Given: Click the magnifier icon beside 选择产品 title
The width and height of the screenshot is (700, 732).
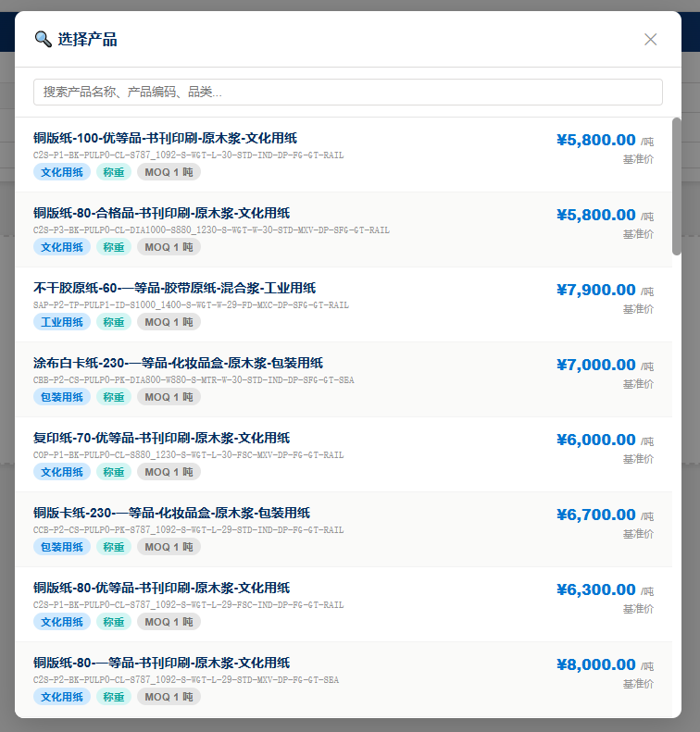Looking at the screenshot, I should pos(43,39).
